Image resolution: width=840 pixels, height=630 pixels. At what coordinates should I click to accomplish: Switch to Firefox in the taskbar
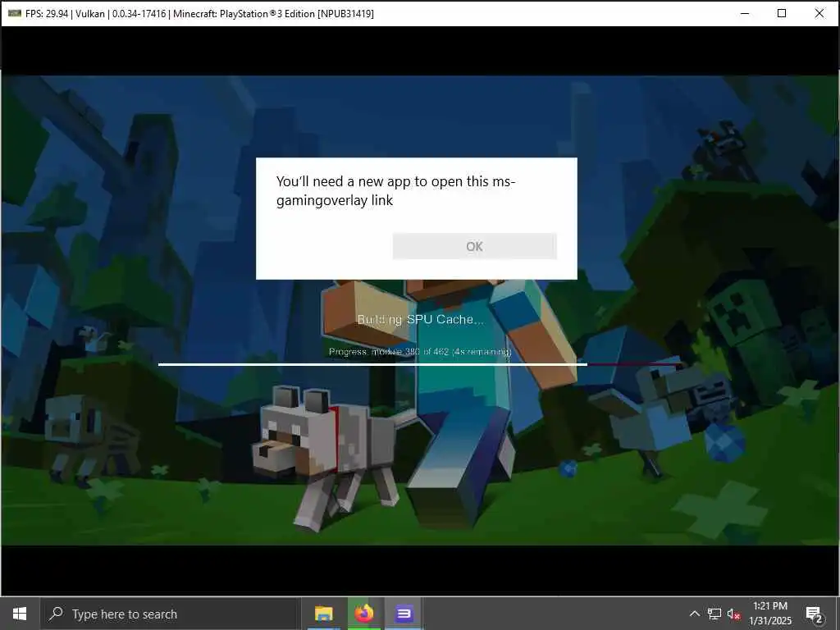[363, 614]
